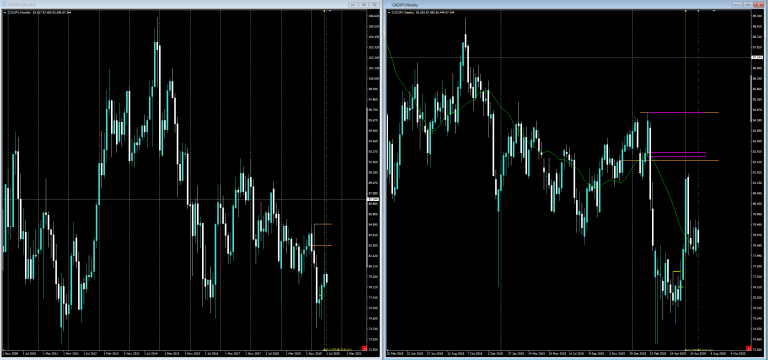The image size is (768, 360).
Task: Click the chart shift triangle on Monthly chart
Action: point(330,10)
